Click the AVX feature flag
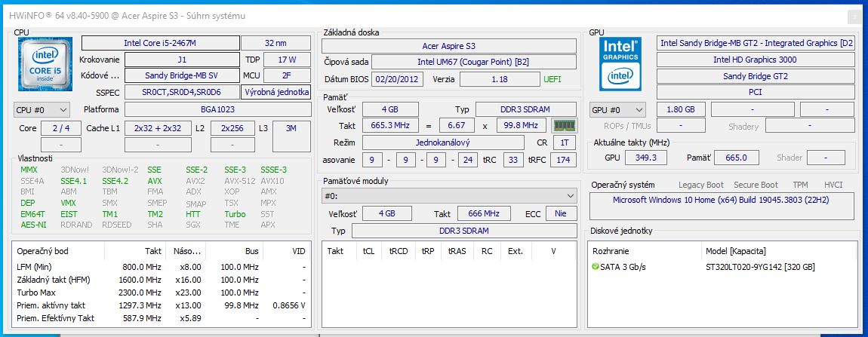Image resolution: width=868 pixels, height=337 pixels. click(155, 181)
